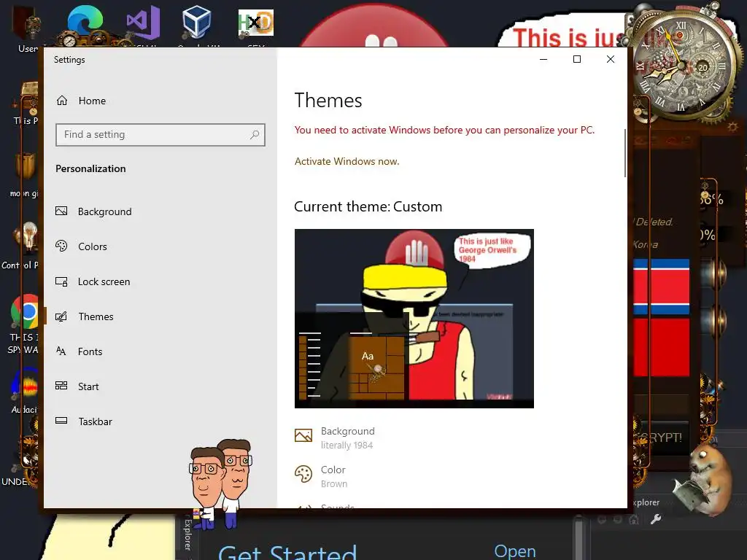The image size is (747, 560).
Task: Click the Background image icon under theme preview
Action: click(303, 435)
